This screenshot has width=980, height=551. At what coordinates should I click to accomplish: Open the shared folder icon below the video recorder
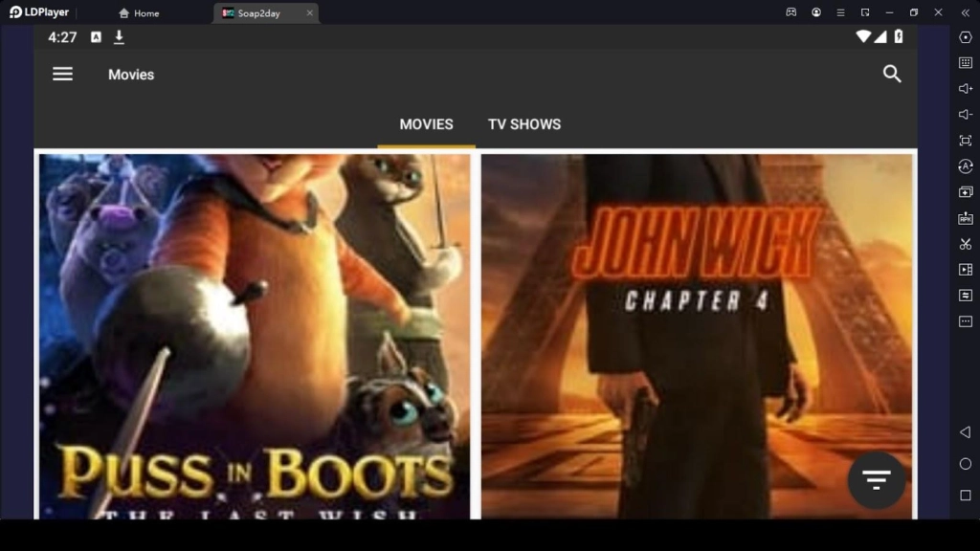965,295
